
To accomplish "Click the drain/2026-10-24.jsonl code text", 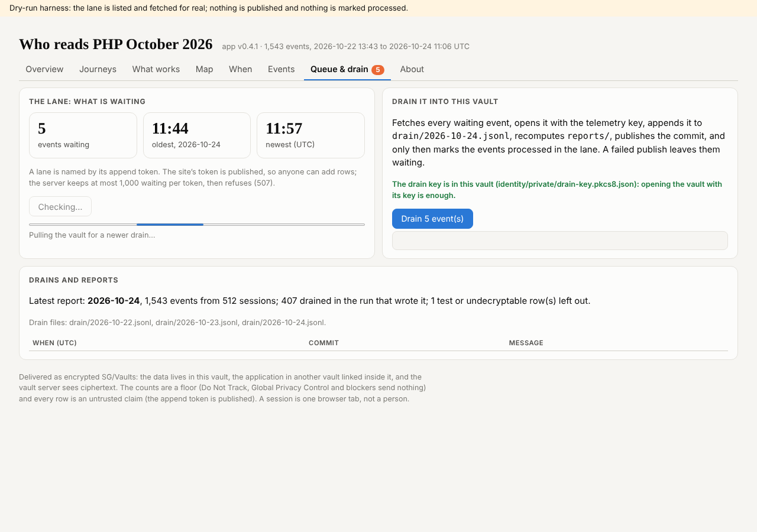I will (x=451, y=136).
